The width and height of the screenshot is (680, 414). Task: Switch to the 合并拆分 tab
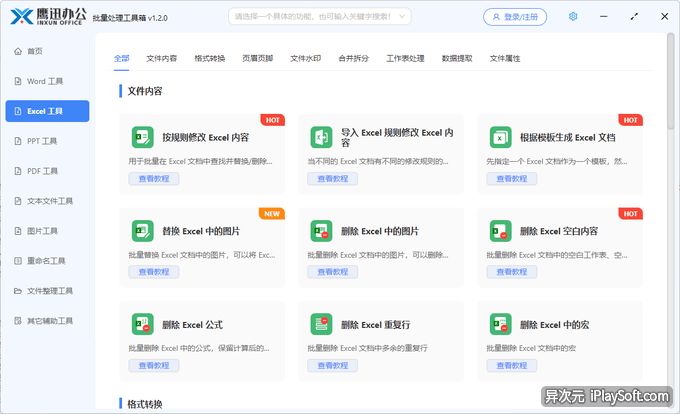pos(353,59)
